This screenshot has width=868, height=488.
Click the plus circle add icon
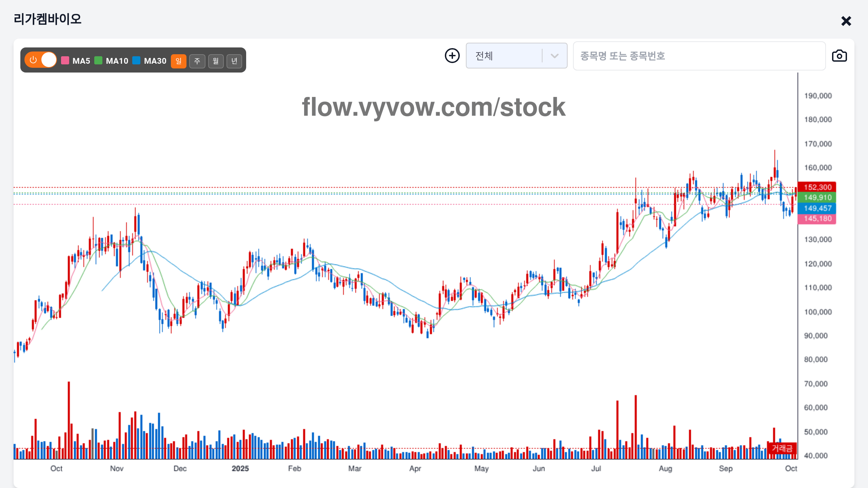[x=452, y=56]
